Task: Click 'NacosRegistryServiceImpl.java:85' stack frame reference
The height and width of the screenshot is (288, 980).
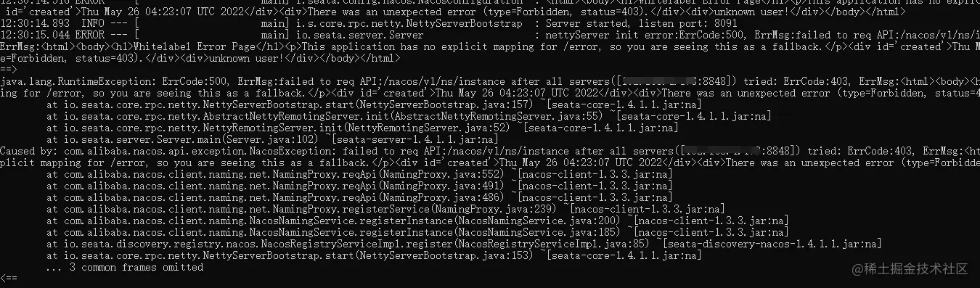Action: tap(550, 244)
